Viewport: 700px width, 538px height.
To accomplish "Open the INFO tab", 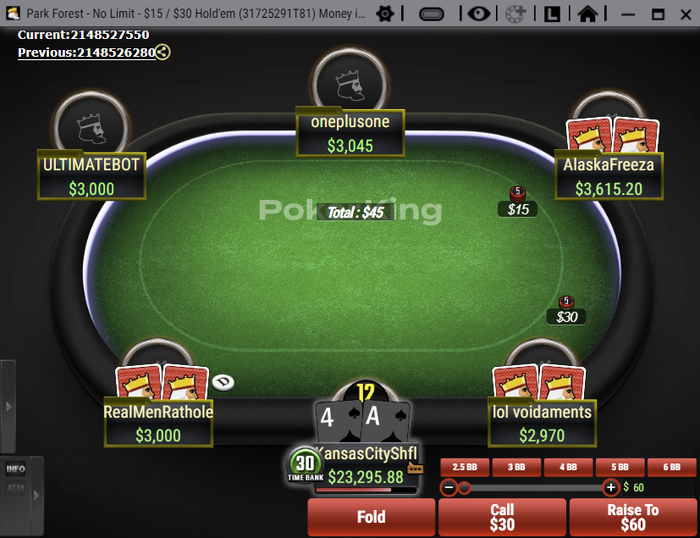I will tap(16, 469).
